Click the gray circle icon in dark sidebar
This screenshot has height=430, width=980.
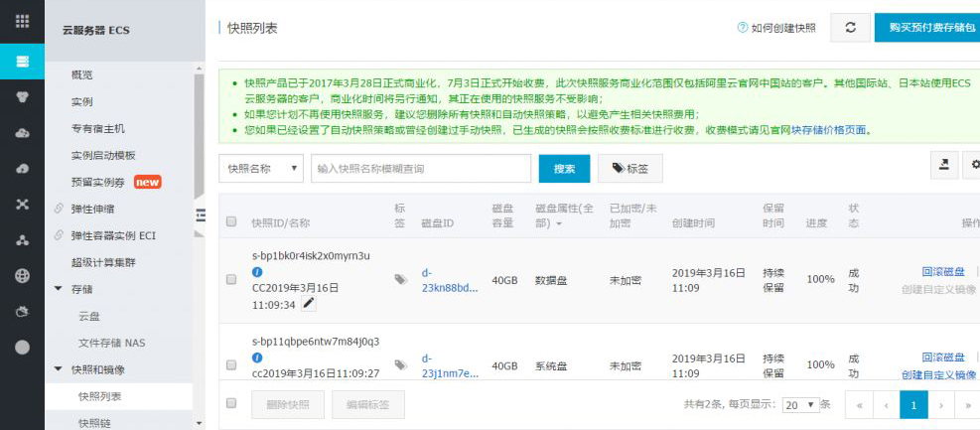23,348
